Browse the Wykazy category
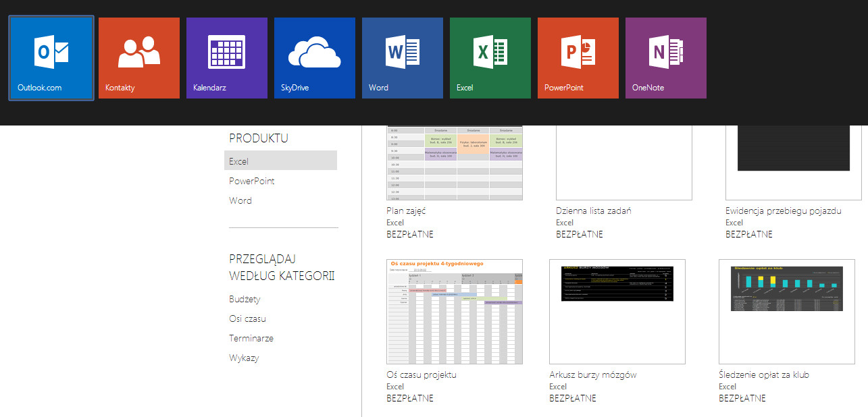The height and width of the screenshot is (417, 868). pos(244,358)
